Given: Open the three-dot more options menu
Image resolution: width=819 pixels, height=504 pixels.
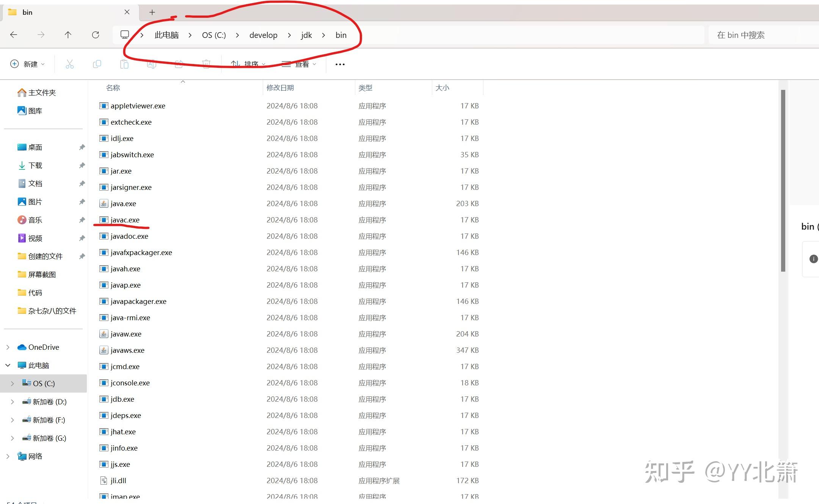Looking at the screenshot, I should coord(340,64).
